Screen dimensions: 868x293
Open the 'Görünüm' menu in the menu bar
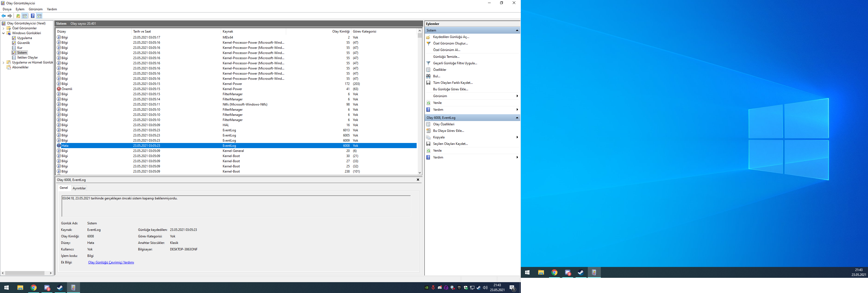(36, 9)
